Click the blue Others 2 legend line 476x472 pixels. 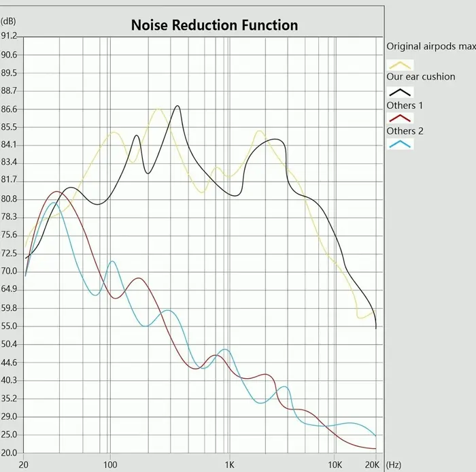coord(400,144)
